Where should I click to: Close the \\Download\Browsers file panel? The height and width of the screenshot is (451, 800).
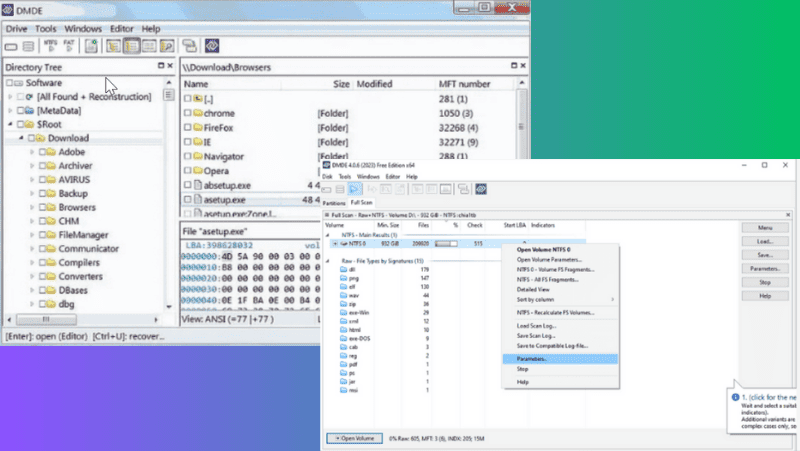click(523, 65)
